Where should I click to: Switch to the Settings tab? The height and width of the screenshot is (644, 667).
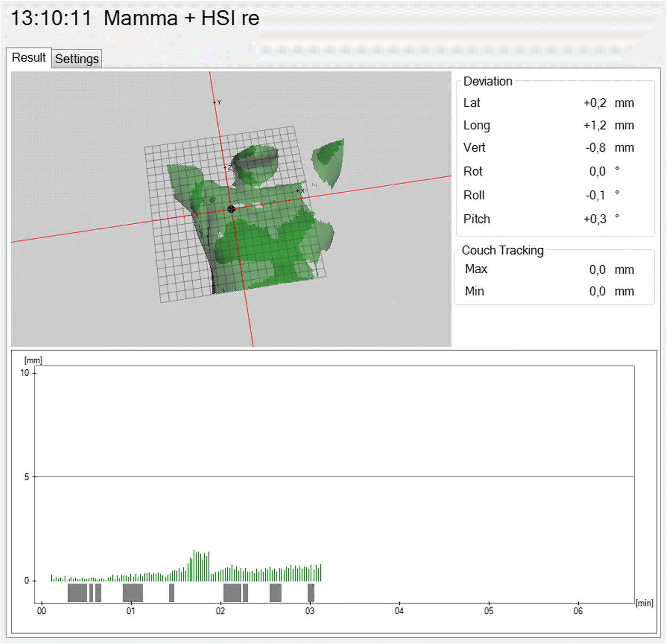tap(77, 59)
